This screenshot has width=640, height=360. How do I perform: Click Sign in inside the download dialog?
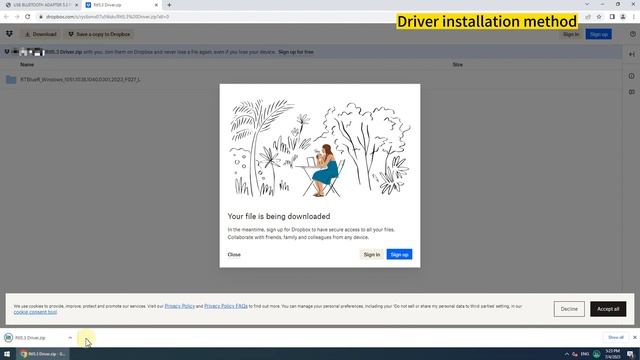click(371, 255)
